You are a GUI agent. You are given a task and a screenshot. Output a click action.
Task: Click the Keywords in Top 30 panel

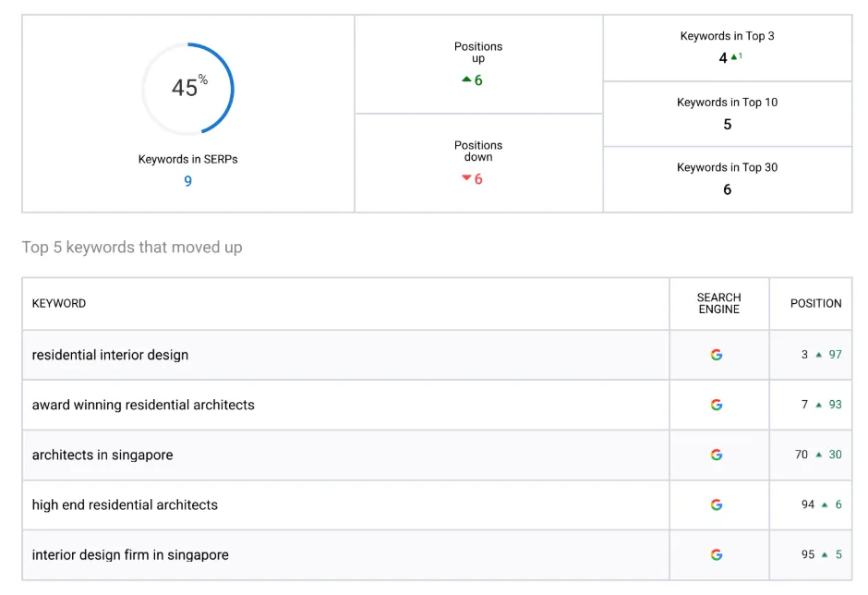click(x=727, y=176)
